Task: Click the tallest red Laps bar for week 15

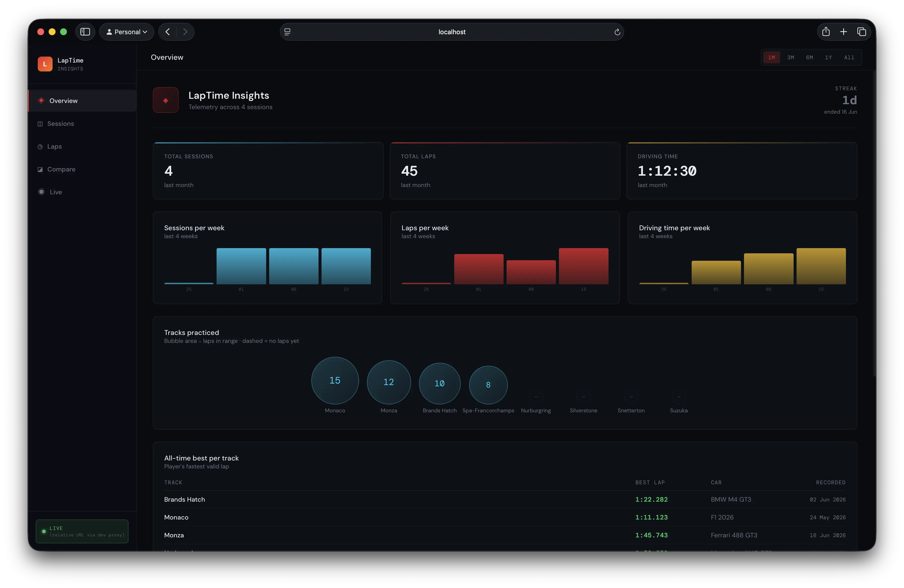Action: [x=583, y=266]
